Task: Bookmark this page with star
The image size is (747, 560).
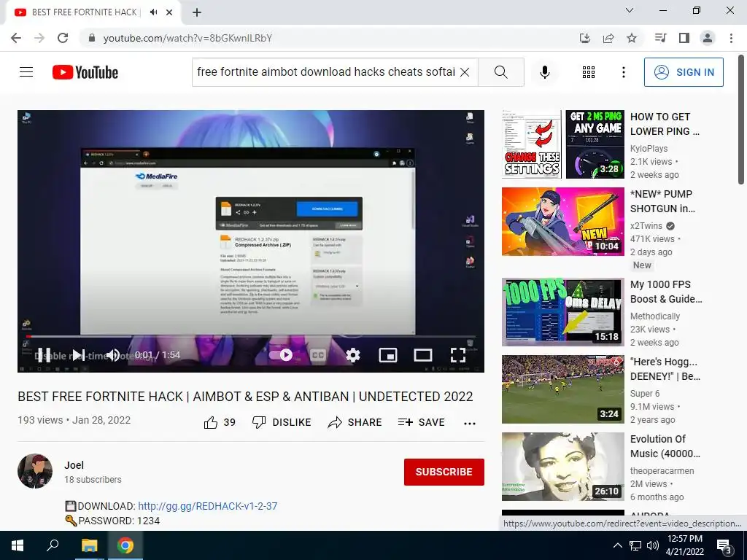Action: pos(632,38)
